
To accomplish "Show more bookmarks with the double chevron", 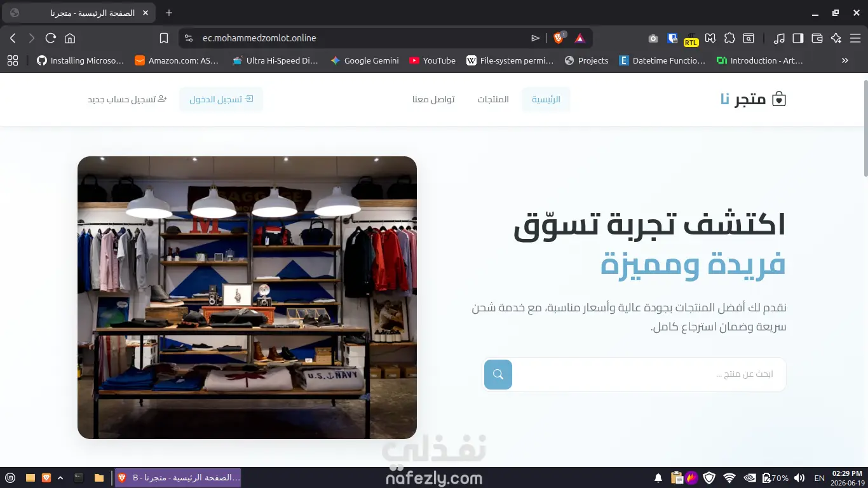I will (x=845, y=60).
